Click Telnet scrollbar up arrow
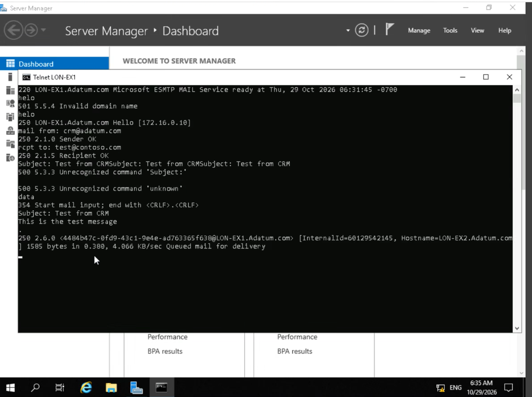This screenshot has width=532, height=397. point(517,90)
